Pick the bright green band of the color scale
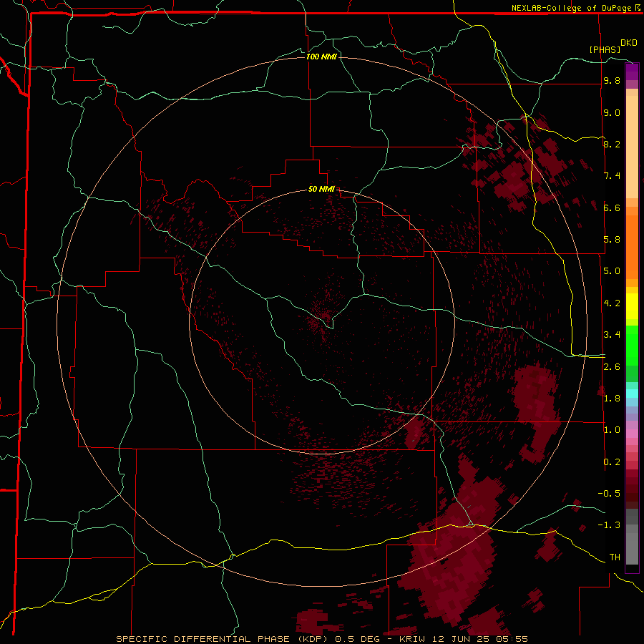This screenshot has width=644, height=644. pyautogui.click(x=632, y=345)
